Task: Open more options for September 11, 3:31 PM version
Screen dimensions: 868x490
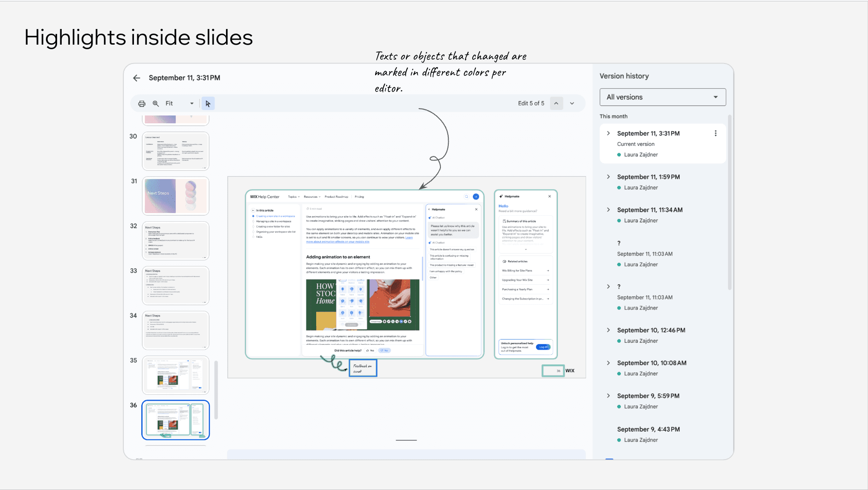Action: pyautogui.click(x=716, y=133)
